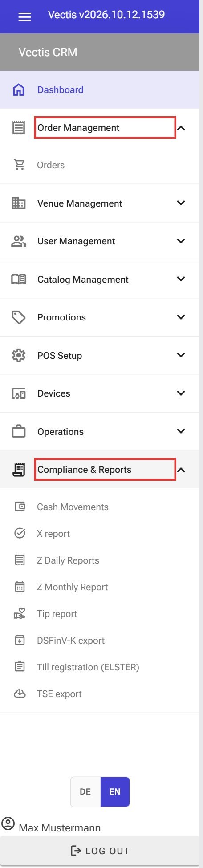The image size is (203, 868).
Task: Click the Till registration clipboard icon
Action: (x=20, y=667)
